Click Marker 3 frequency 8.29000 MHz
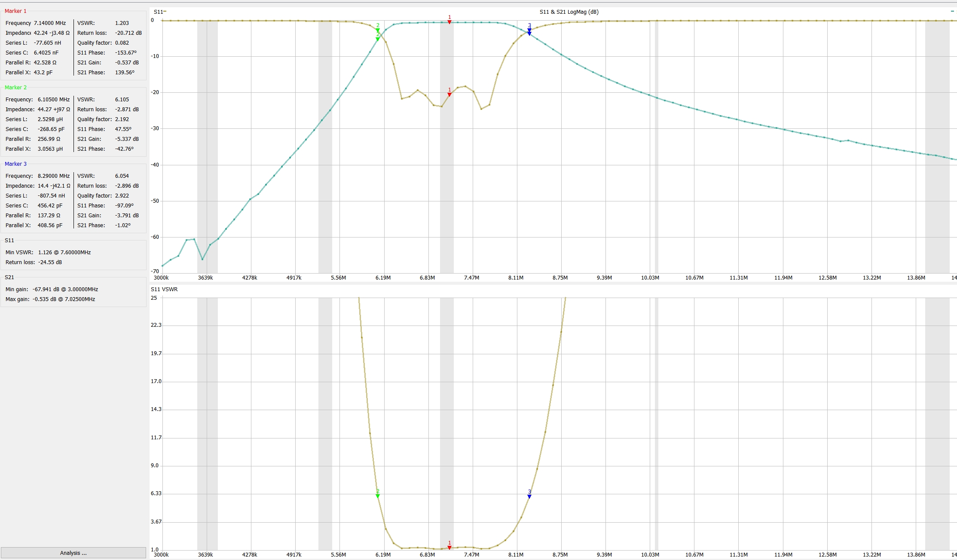The width and height of the screenshot is (957, 560). (x=54, y=176)
